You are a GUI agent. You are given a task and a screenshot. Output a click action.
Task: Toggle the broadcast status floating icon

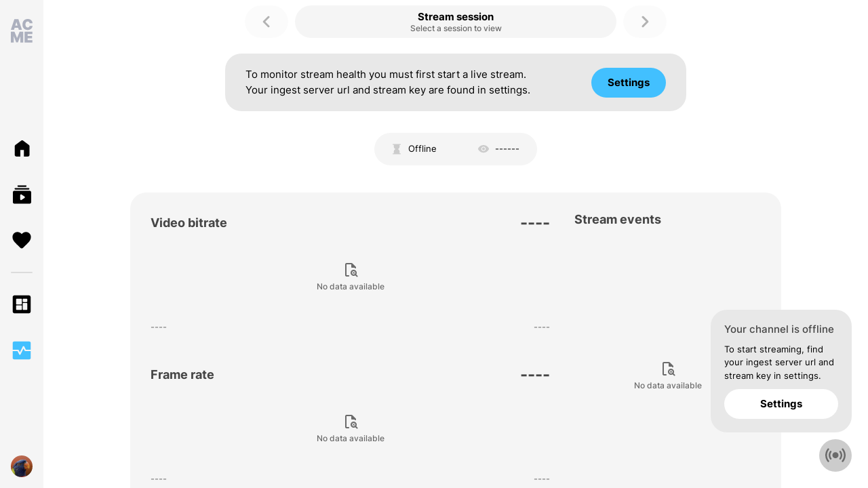click(x=835, y=455)
